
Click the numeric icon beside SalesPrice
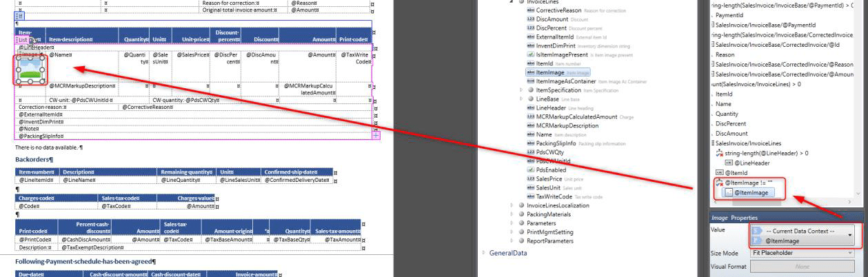530,178
